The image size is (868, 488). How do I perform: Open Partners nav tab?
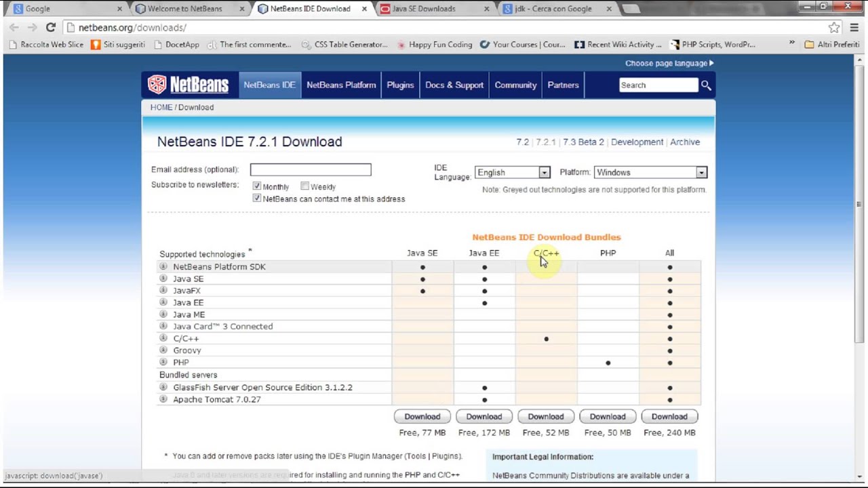563,85
